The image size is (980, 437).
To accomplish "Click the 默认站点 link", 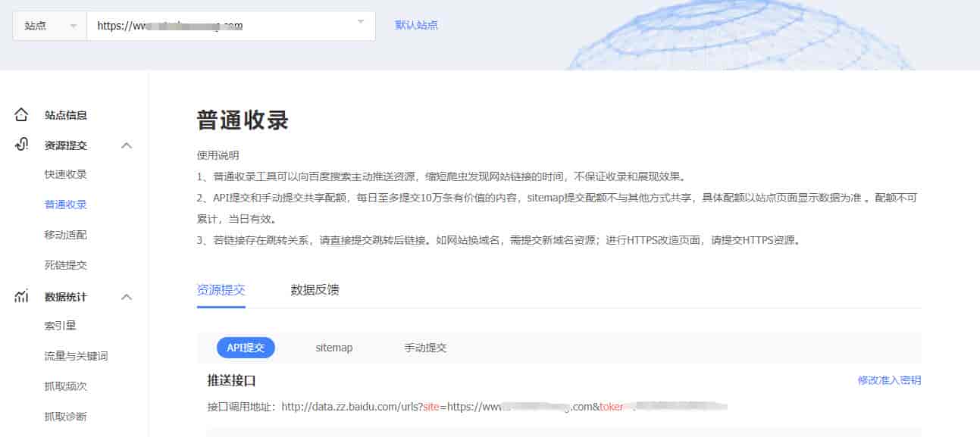I will tap(415, 25).
